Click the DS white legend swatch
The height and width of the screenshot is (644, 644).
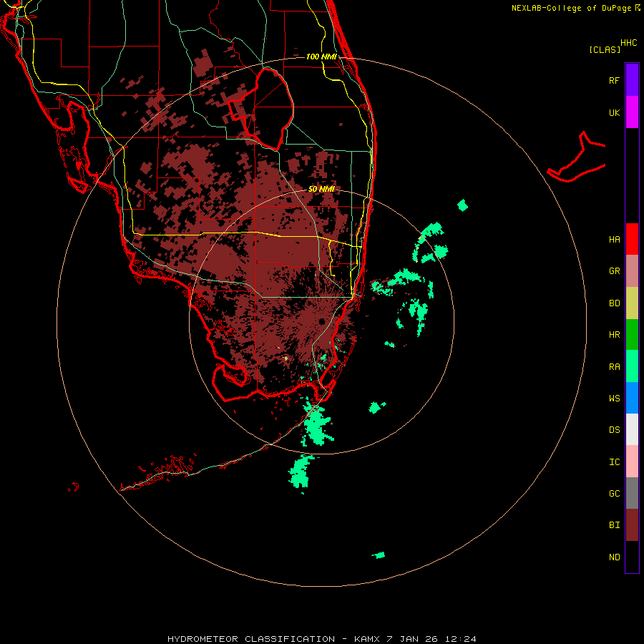pos(632,429)
